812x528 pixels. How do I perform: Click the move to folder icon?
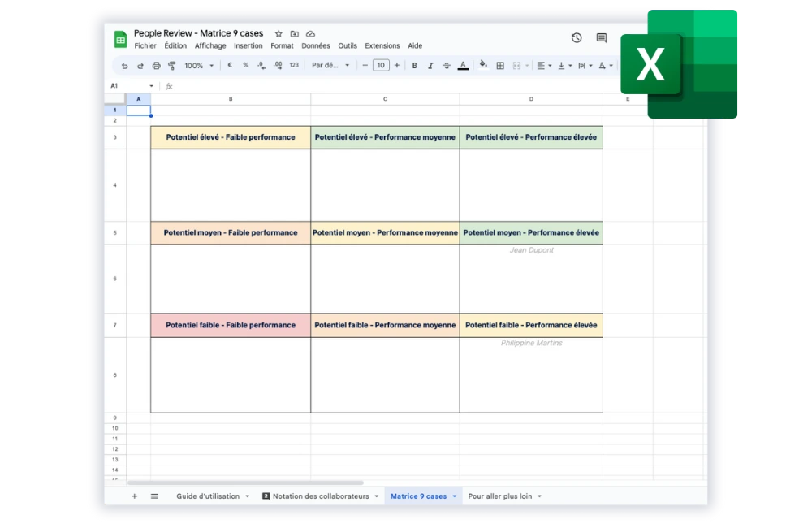click(294, 33)
